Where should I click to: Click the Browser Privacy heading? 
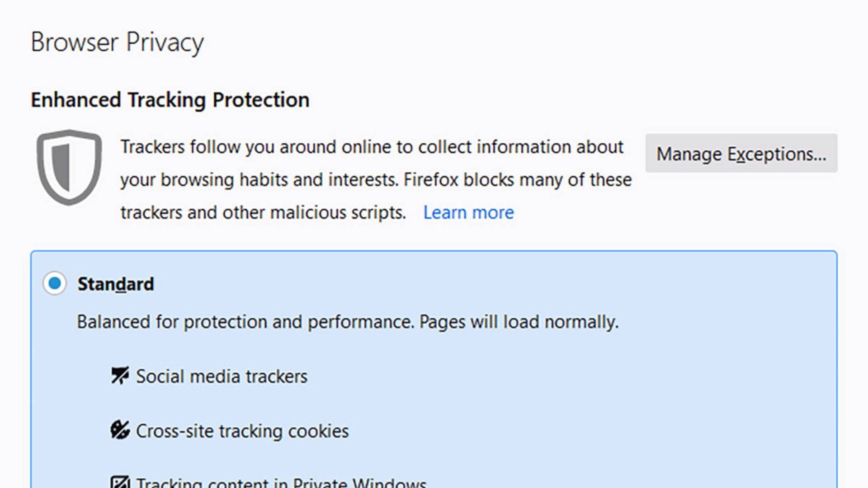click(117, 43)
